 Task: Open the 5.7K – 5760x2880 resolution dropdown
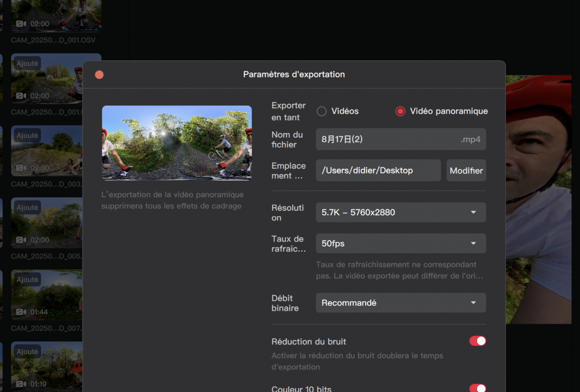tap(401, 212)
